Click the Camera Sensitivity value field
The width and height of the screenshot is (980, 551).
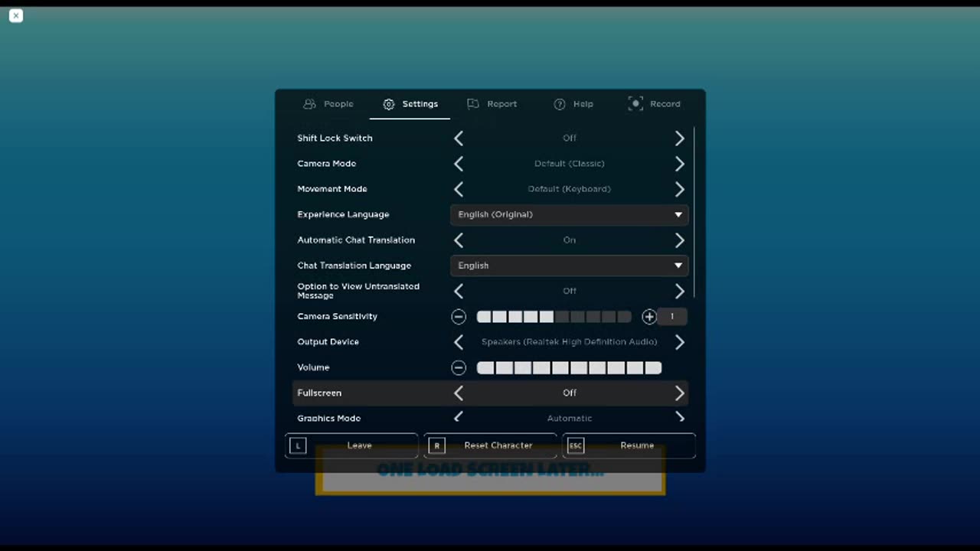point(672,317)
